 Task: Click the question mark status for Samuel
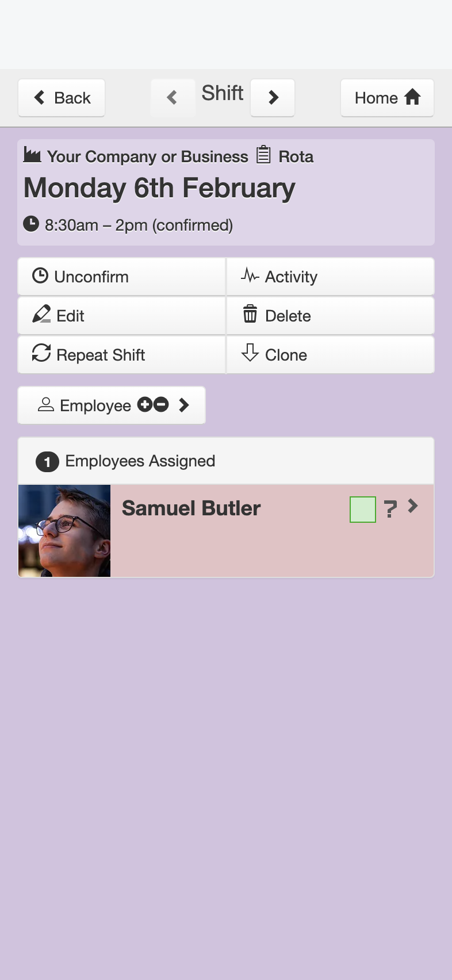pyautogui.click(x=390, y=509)
